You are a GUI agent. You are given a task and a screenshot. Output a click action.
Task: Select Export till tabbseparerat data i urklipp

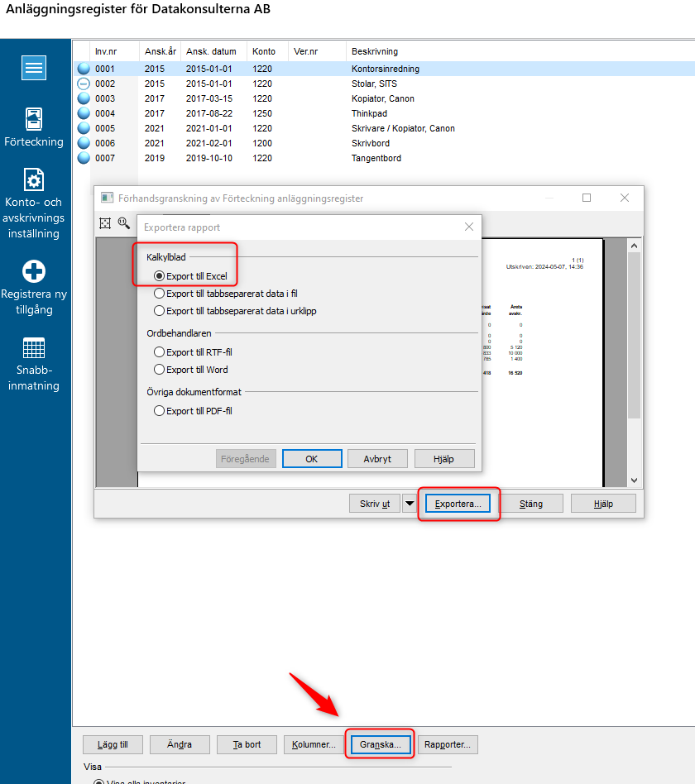235,311
